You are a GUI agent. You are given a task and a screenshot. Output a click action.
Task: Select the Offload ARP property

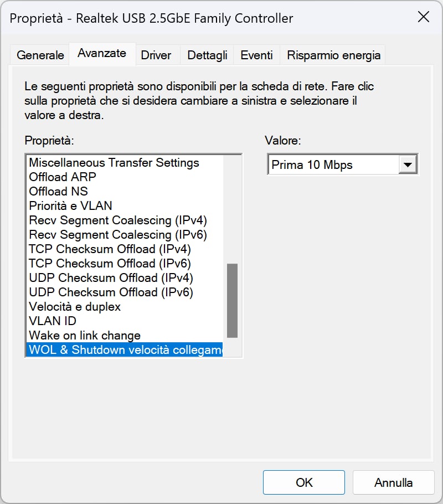[x=125, y=177]
